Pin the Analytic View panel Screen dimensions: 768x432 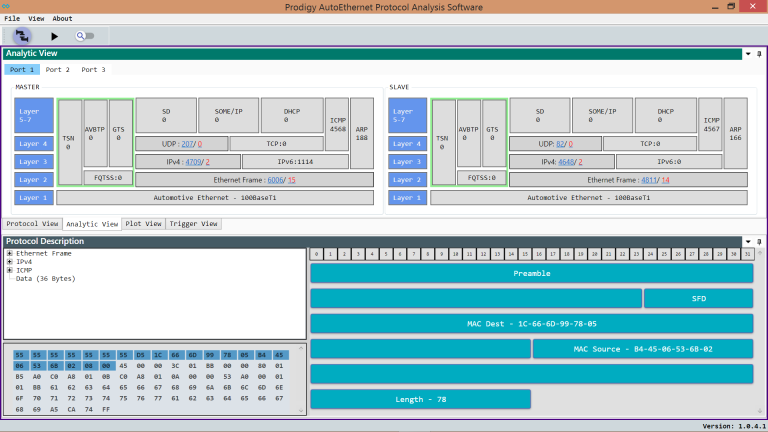759,54
